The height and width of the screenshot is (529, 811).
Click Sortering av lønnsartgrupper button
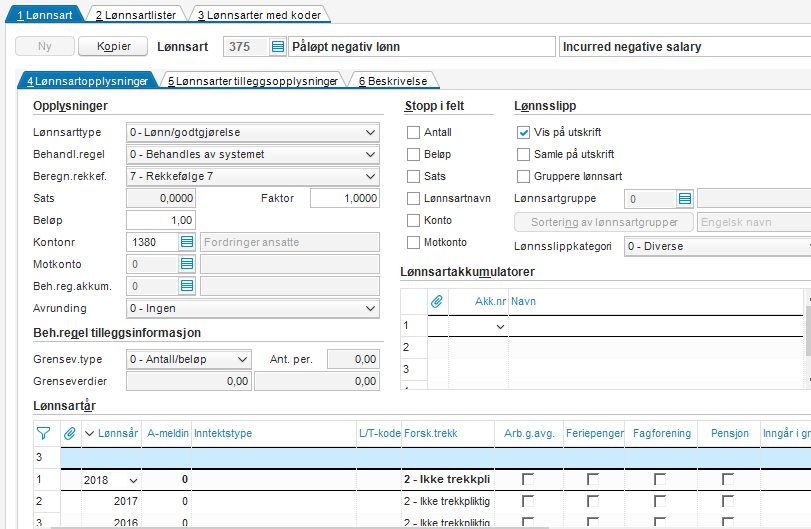point(604,222)
